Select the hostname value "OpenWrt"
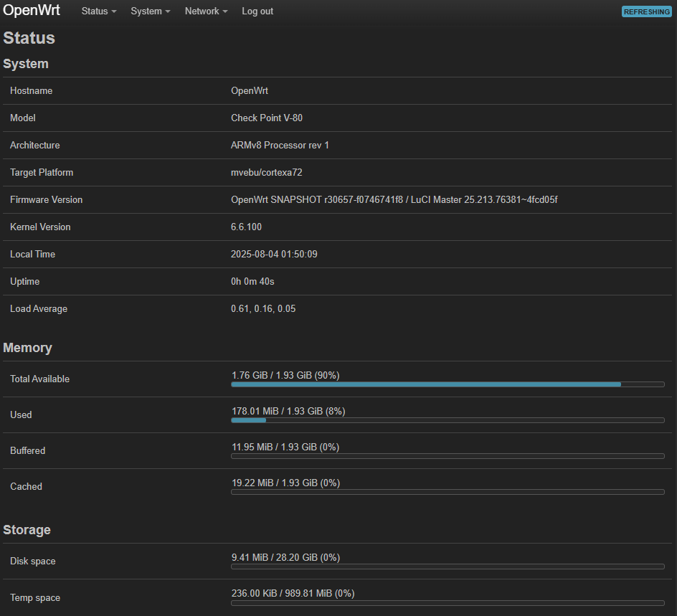The height and width of the screenshot is (616, 677). tap(249, 90)
